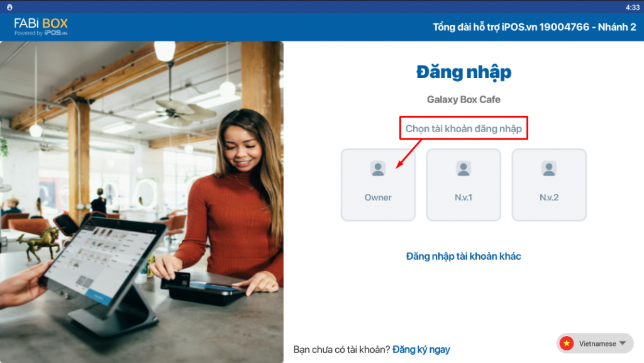Click the N.v.2 account avatar icon
The height and width of the screenshot is (363, 644).
(x=549, y=169)
